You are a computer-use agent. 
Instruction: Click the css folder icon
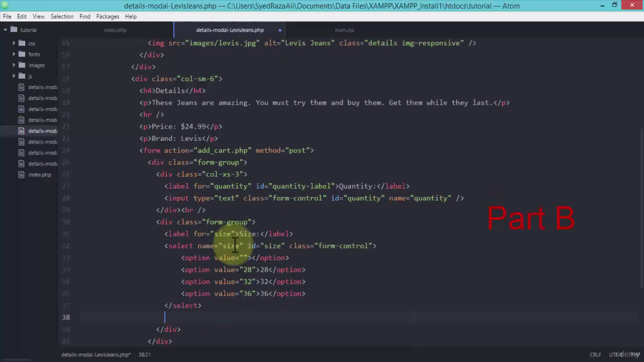click(22, 43)
